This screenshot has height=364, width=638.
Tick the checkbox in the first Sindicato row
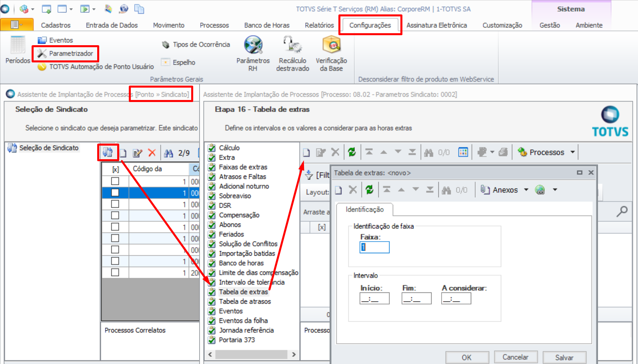coord(115,181)
